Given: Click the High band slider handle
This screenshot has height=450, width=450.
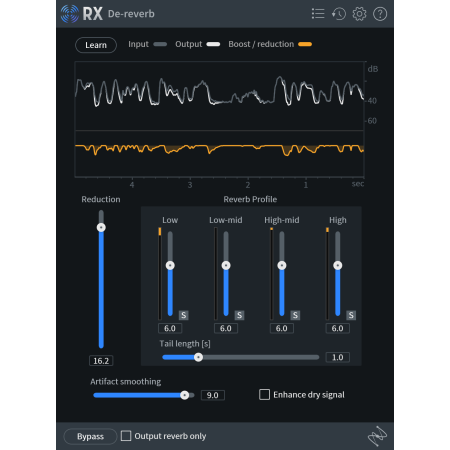Looking at the screenshot, I should pyautogui.click(x=338, y=265).
